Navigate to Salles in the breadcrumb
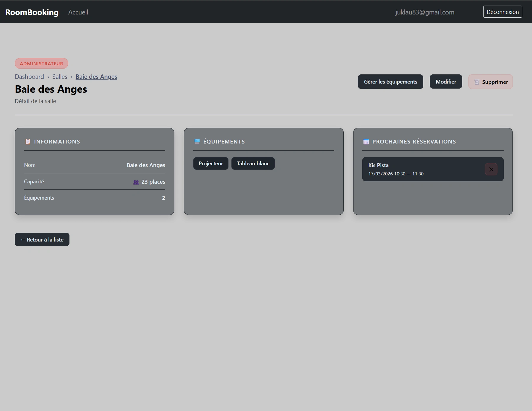 coord(60,77)
